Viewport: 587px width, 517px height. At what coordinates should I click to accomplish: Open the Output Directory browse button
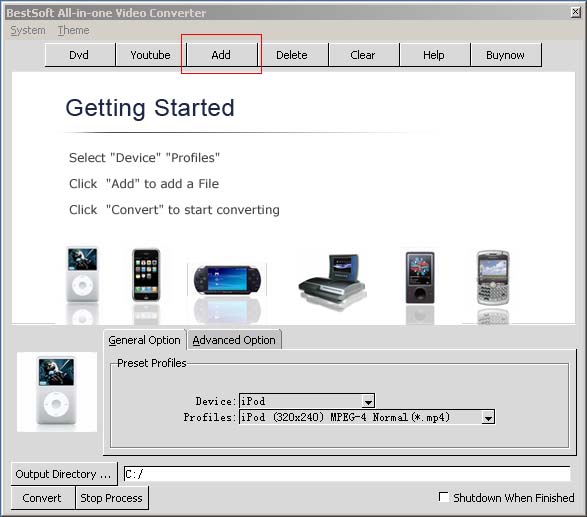click(64, 474)
